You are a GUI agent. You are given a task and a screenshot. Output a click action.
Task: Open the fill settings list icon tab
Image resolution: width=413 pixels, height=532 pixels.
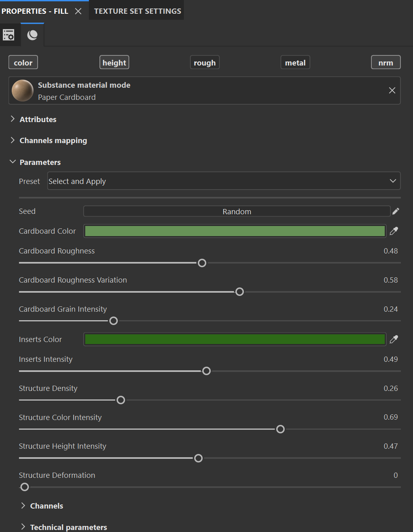point(8,35)
